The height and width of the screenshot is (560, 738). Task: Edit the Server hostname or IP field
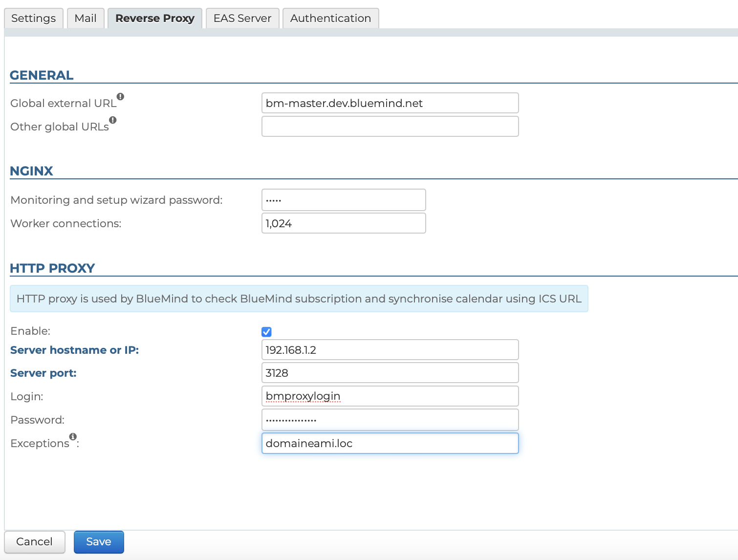(390, 350)
